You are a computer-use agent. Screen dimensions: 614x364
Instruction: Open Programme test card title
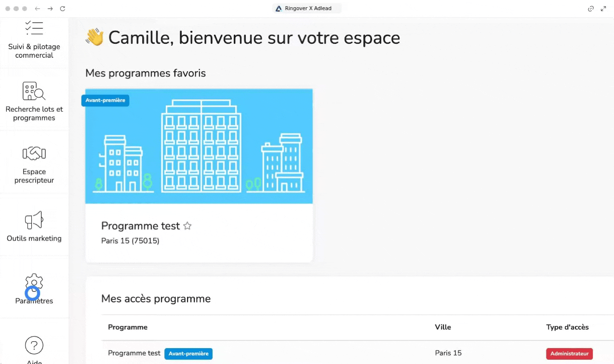pyautogui.click(x=140, y=226)
